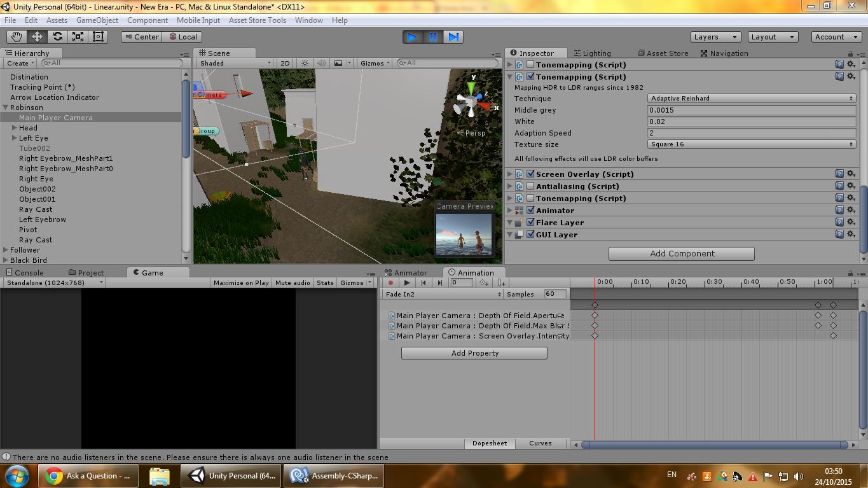Open scene effects image icon dropdown
Screen dimensions: 868x488
(343, 63)
